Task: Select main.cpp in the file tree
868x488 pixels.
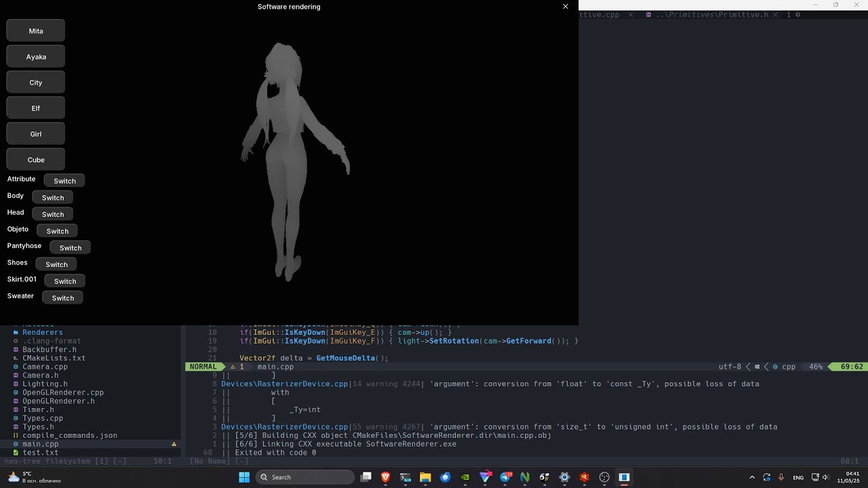Action: (x=40, y=444)
